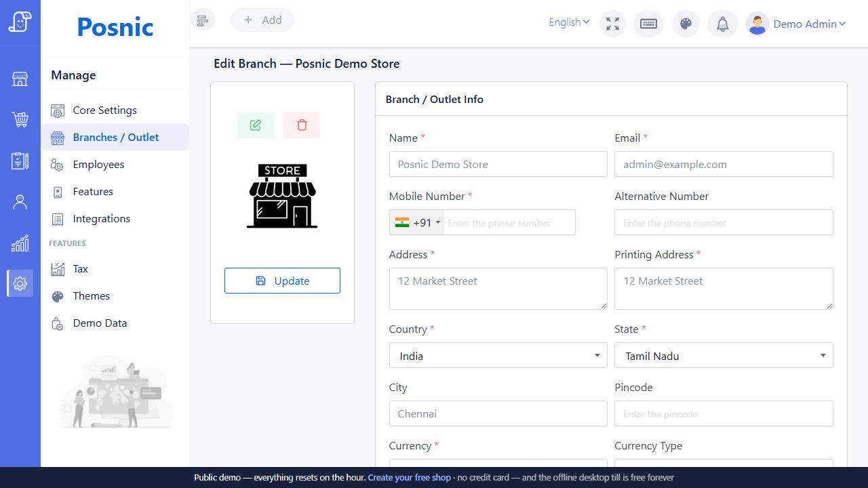Click the Mobile Number phone input
The height and width of the screenshot is (488, 868).
click(509, 222)
